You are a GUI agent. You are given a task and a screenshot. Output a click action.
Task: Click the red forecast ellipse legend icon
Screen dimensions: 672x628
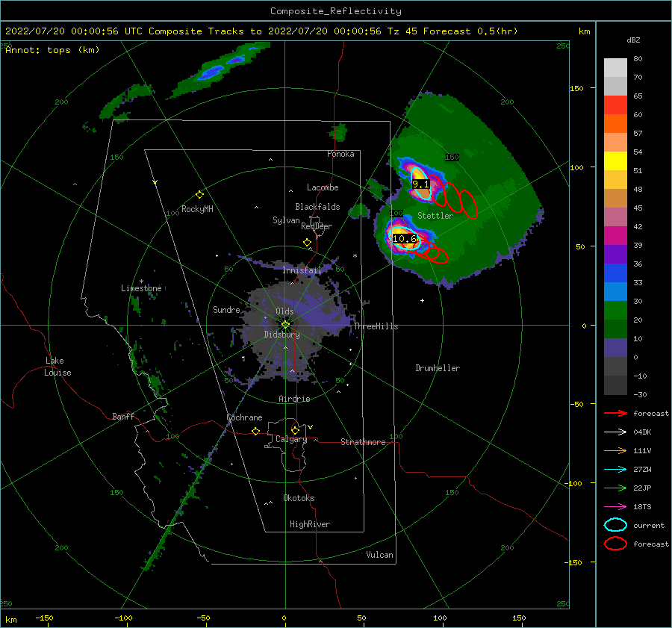(x=615, y=544)
